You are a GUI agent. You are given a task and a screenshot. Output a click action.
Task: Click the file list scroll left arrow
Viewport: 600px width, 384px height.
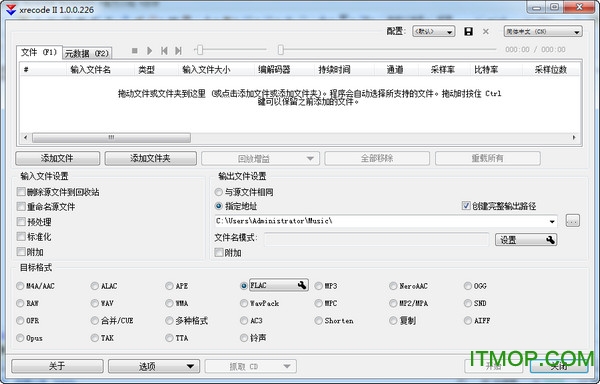26,137
